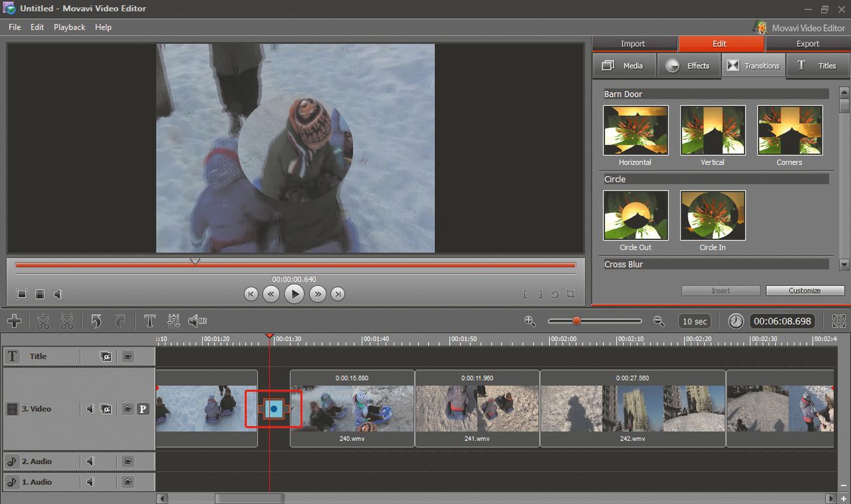Select the Barn Door Horizontal transition
Screen dimensions: 851x504
(x=636, y=130)
